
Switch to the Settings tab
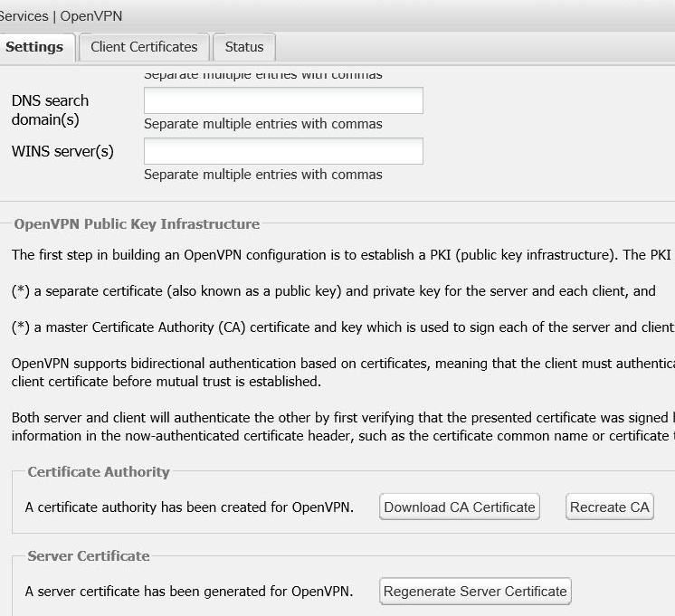(x=35, y=47)
